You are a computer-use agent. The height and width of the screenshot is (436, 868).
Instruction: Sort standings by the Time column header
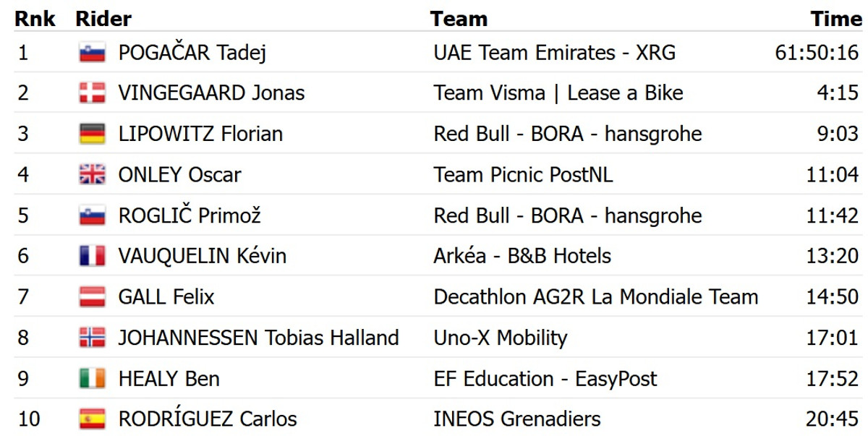pos(835,19)
